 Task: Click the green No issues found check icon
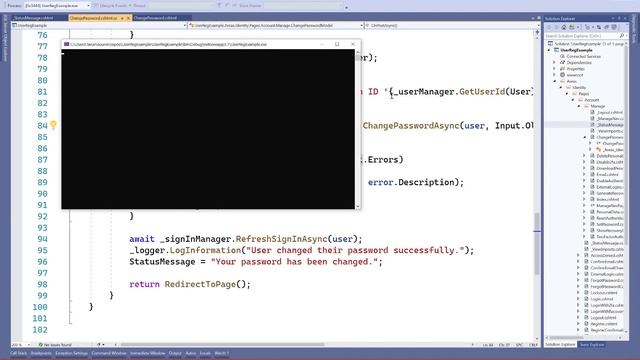[40, 345]
